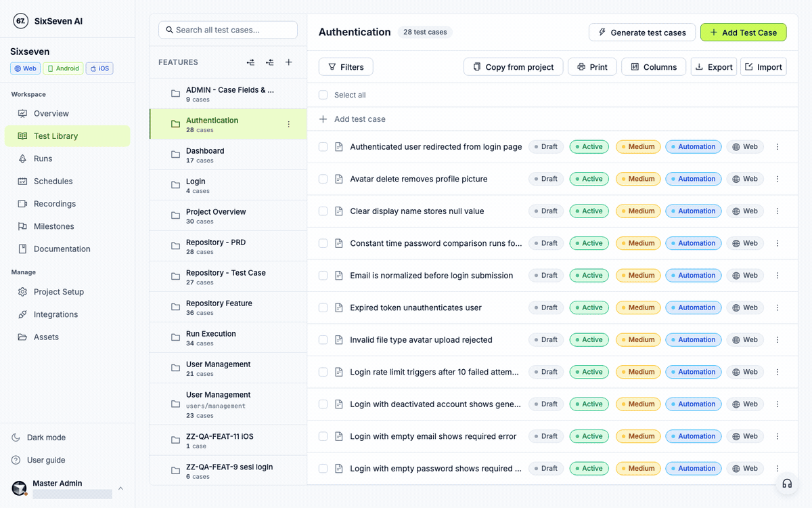Viewport: 812px width, 508px height.
Task: Click the Schedules calendar icon
Action: click(22, 181)
